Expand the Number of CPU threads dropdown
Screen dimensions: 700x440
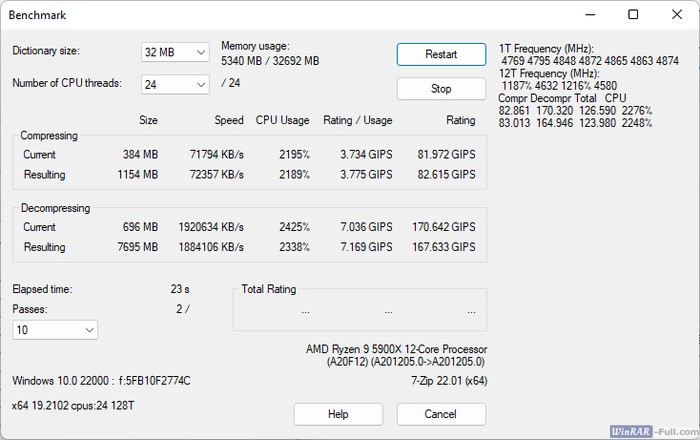[175, 85]
